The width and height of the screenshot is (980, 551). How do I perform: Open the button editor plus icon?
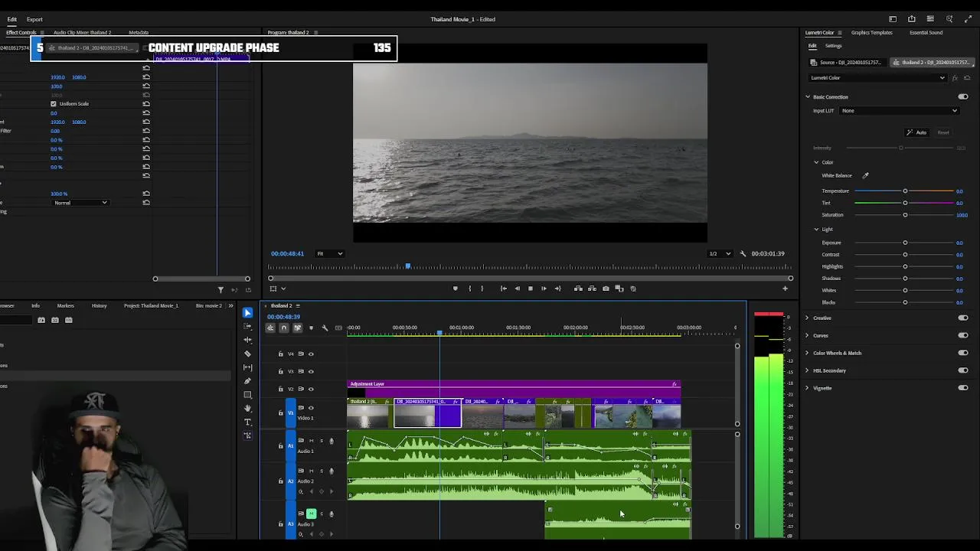(785, 289)
